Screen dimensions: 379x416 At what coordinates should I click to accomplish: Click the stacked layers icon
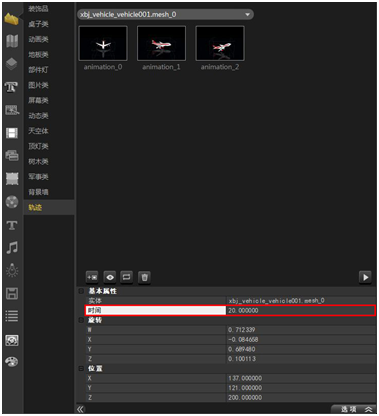pyautogui.click(x=12, y=63)
